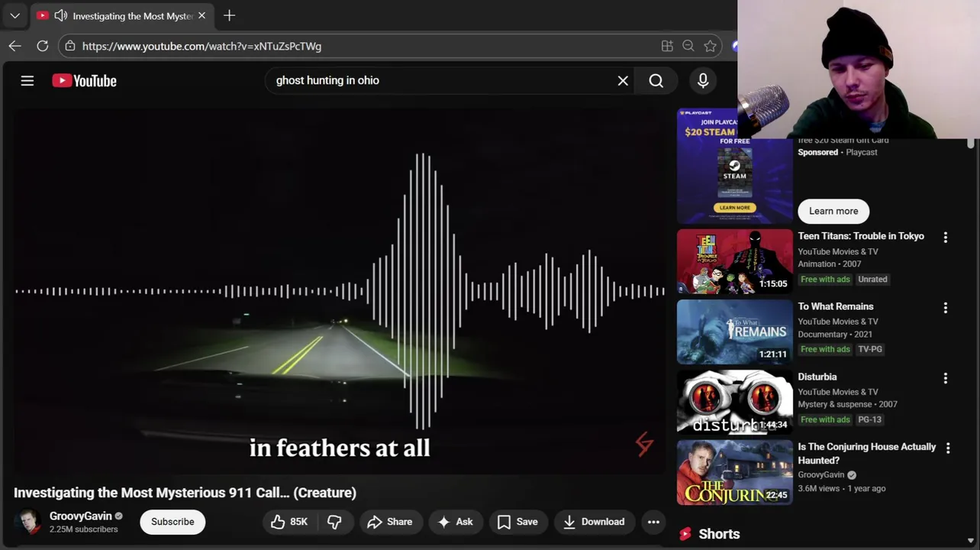Viewport: 980px width, 550px height.
Task: Download the video
Action: (594, 522)
